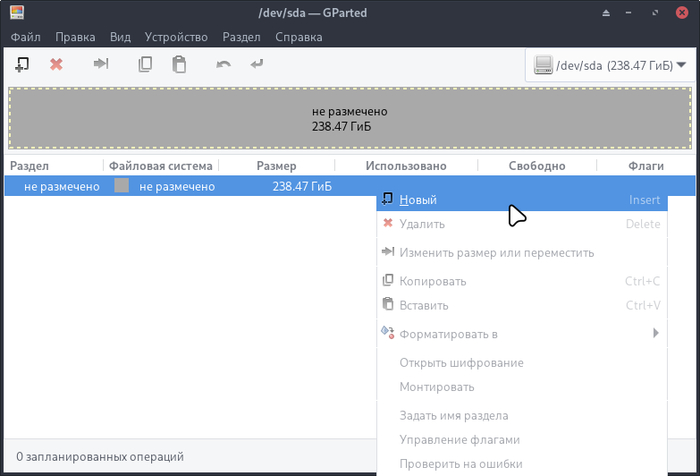Click the copy partition toolbar icon
This screenshot has height=476, width=700.
click(x=145, y=65)
